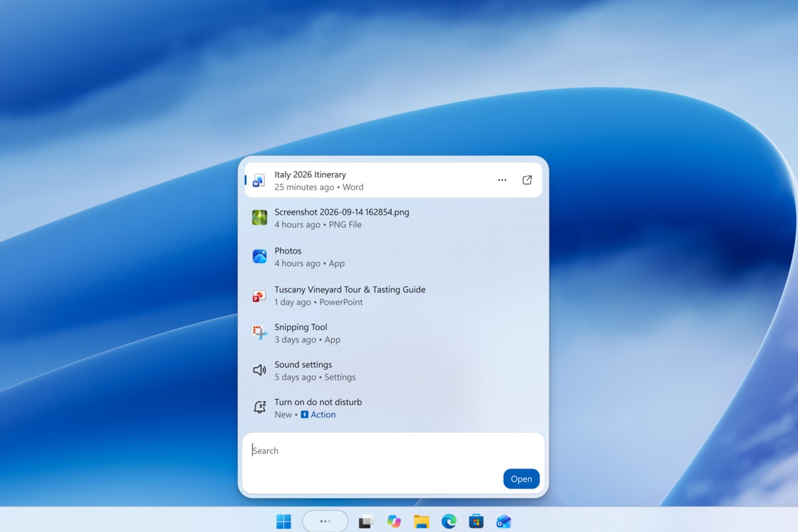Click the blue Open button
The height and width of the screenshot is (532, 798).
521,479
